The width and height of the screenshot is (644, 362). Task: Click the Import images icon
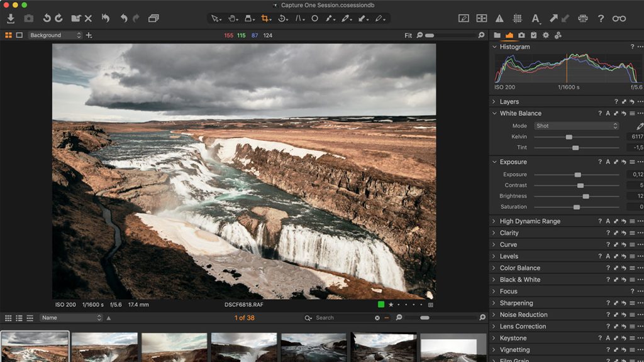(11, 19)
